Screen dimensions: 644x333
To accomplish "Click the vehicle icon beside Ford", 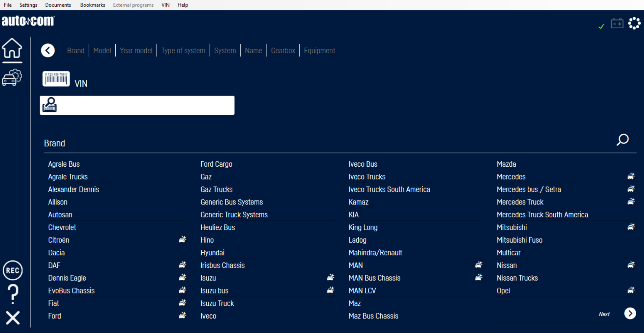I will [x=182, y=315].
